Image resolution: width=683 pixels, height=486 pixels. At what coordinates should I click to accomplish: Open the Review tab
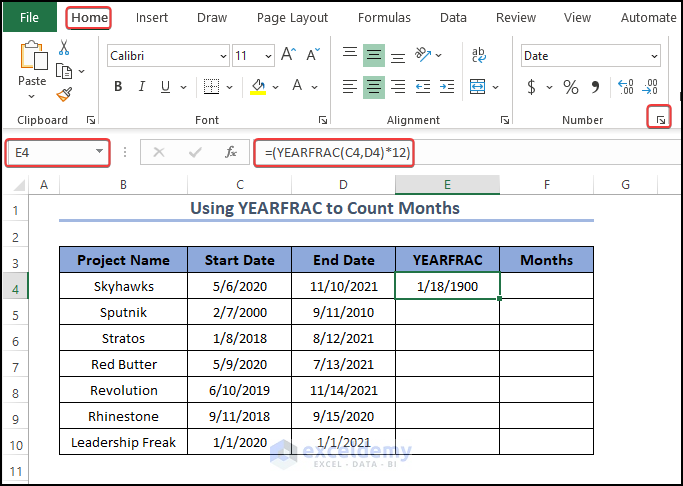(x=516, y=17)
